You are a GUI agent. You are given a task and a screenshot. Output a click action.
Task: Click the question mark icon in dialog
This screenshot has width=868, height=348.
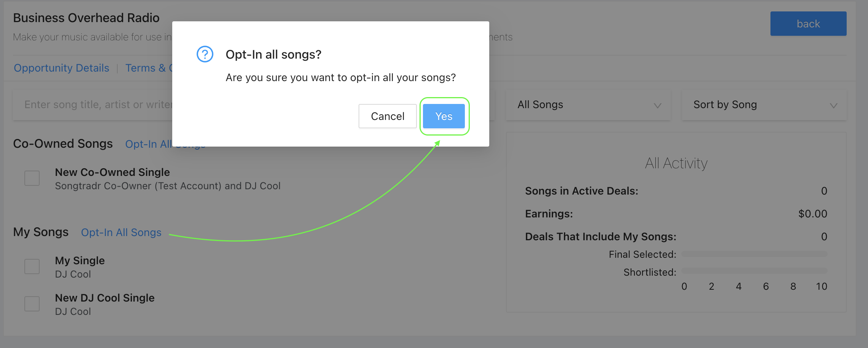pos(205,54)
